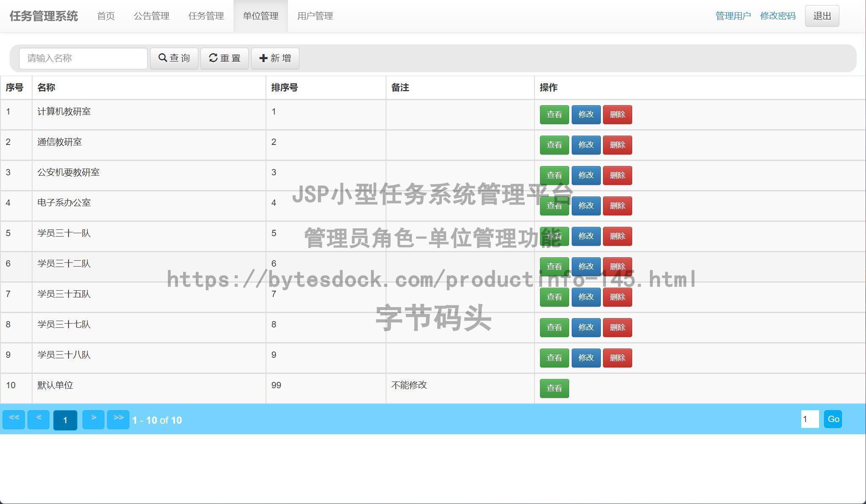Edit the 计算机教研室 row
The image size is (866, 504).
[x=586, y=114]
